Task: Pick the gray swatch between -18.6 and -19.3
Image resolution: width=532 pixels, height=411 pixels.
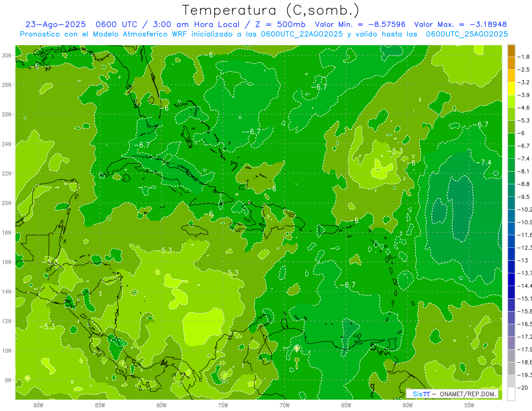Action: click(x=511, y=368)
